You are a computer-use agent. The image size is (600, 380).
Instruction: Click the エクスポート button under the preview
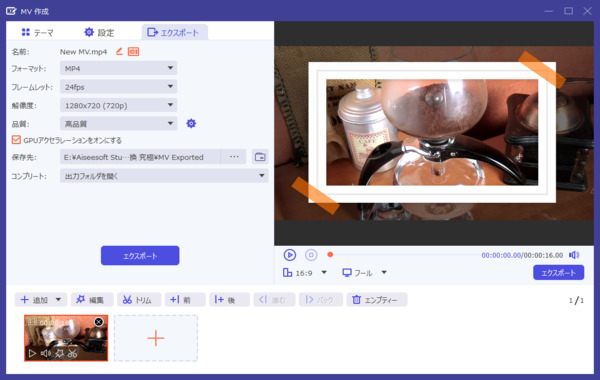point(559,272)
